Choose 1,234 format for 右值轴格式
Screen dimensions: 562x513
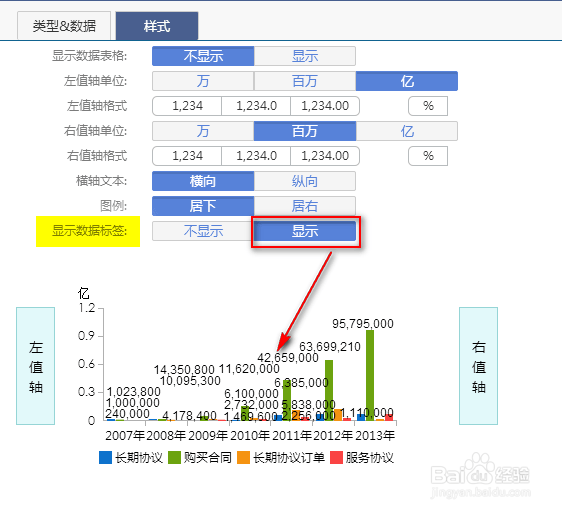coord(187,156)
